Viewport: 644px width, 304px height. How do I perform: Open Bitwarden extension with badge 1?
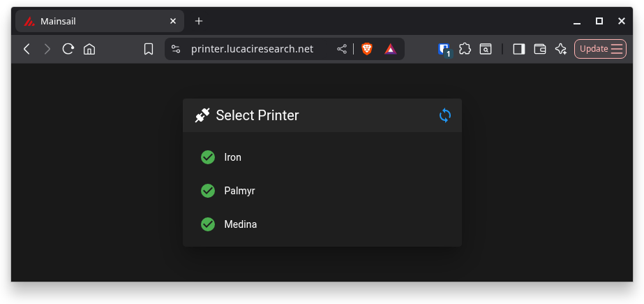445,50
